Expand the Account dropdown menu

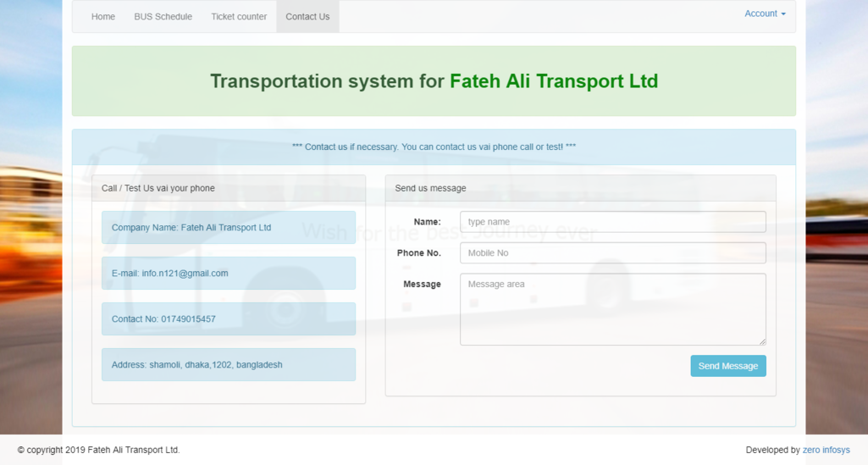click(765, 14)
